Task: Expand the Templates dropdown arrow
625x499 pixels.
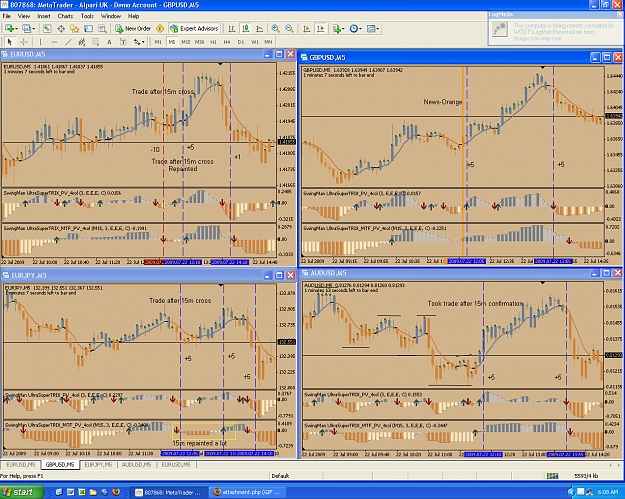Action: (x=378, y=29)
